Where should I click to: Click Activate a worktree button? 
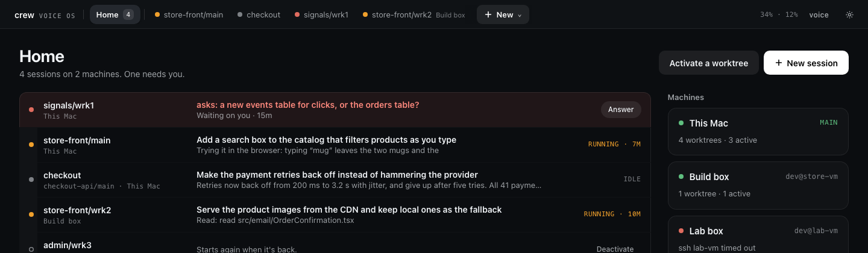coord(709,63)
